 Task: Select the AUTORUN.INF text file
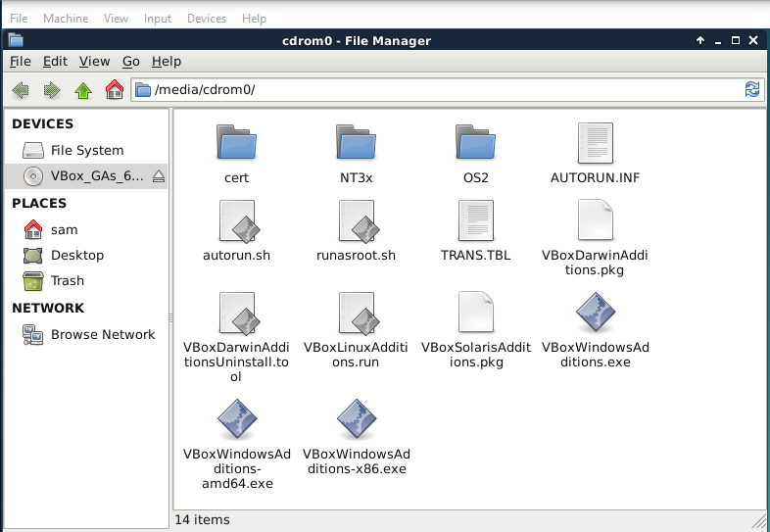point(596,154)
